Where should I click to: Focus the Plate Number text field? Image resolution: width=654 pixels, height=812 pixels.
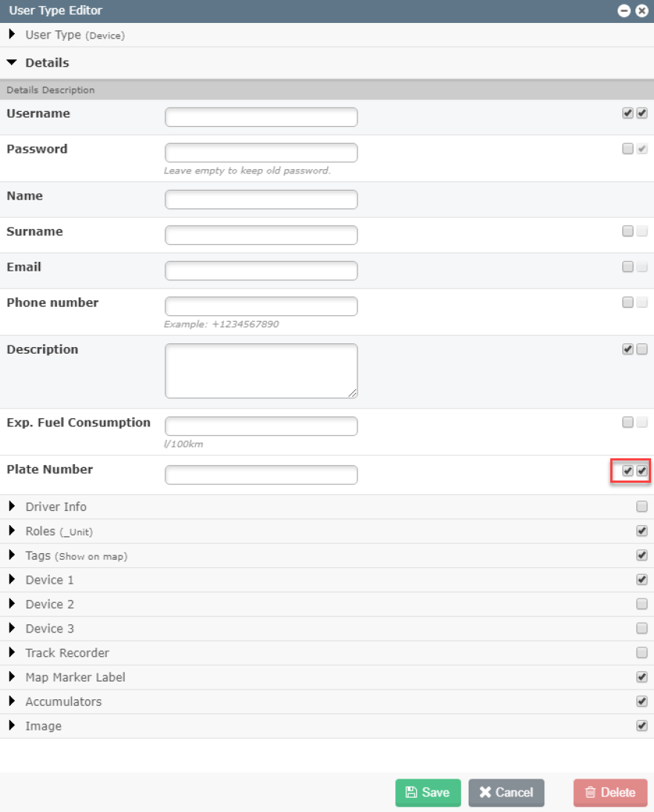point(261,475)
